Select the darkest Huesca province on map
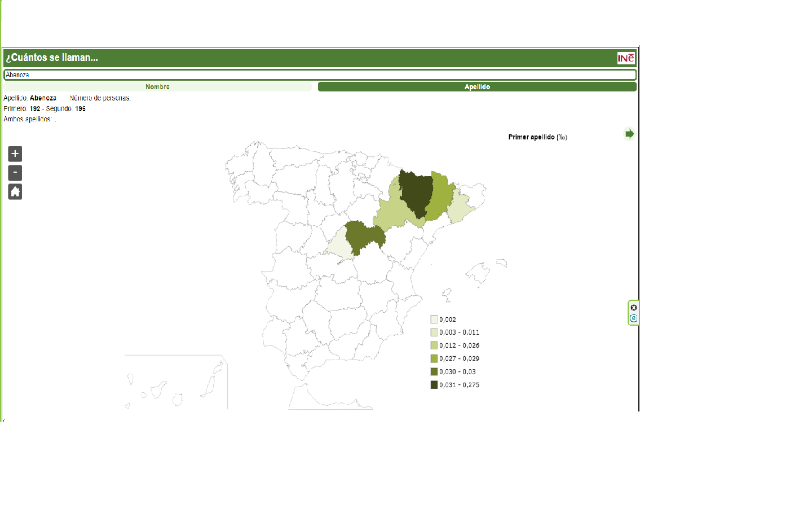This screenshot has width=812, height=508. pos(416,193)
